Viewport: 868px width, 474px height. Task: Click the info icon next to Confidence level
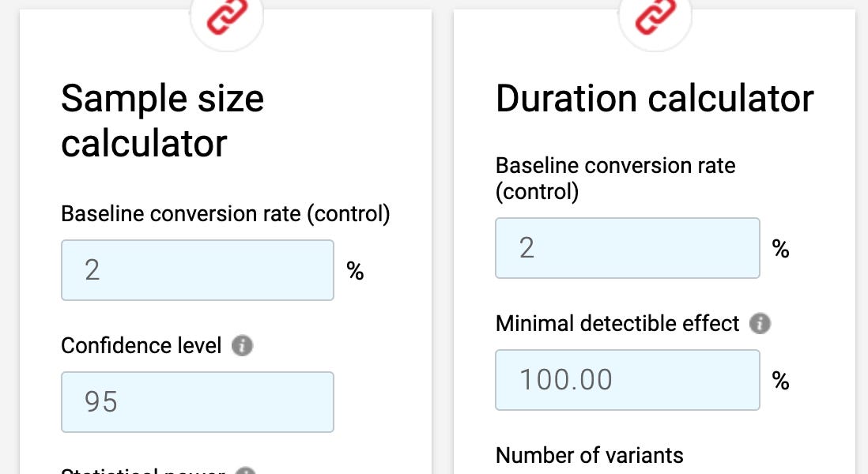[244, 345]
